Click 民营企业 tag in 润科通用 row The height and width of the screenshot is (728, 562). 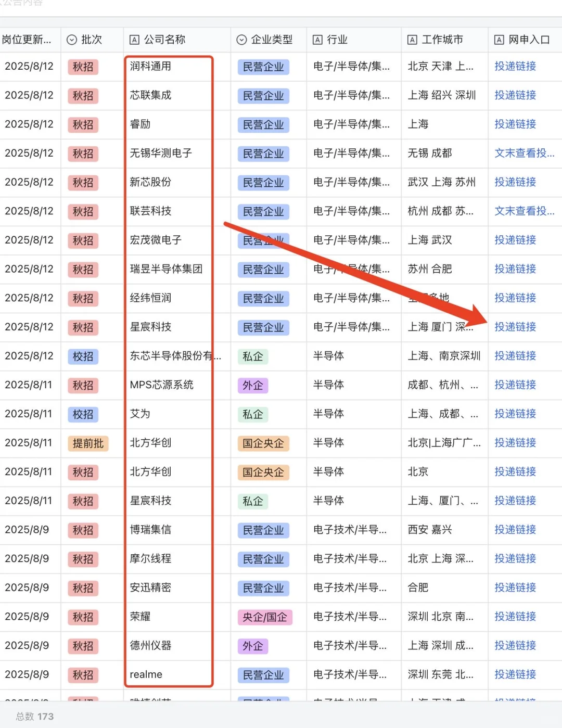coord(263,67)
